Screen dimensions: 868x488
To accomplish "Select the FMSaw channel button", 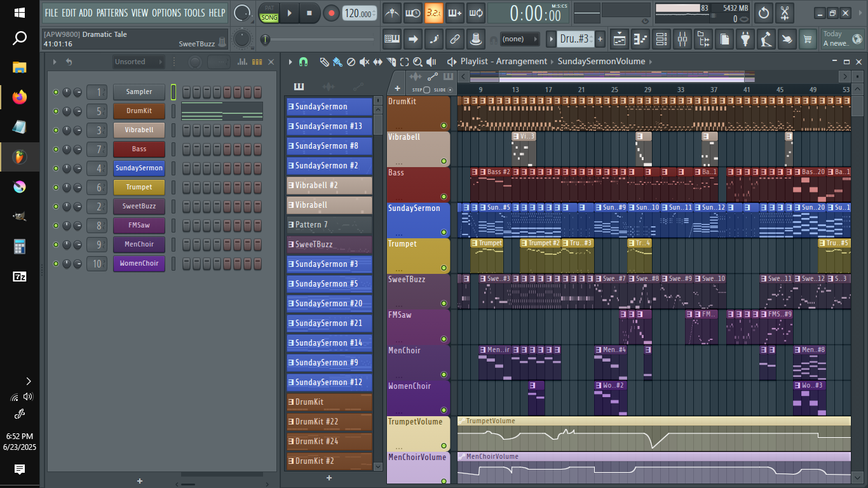I will 139,226.
